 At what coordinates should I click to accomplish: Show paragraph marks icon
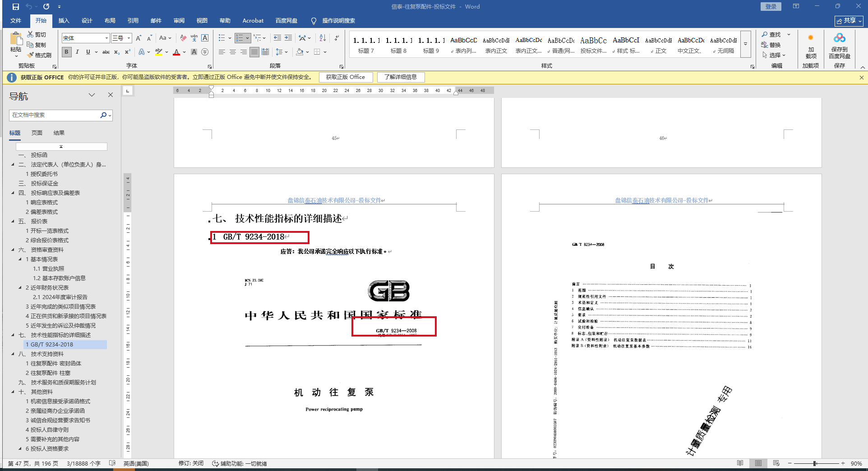pyautogui.click(x=337, y=38)
